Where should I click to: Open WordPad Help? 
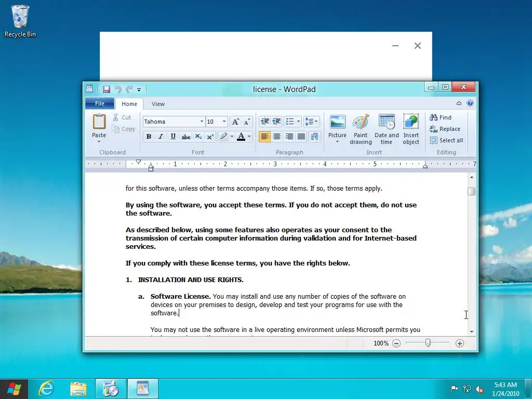pyautogui.click(x=470, y=103)
